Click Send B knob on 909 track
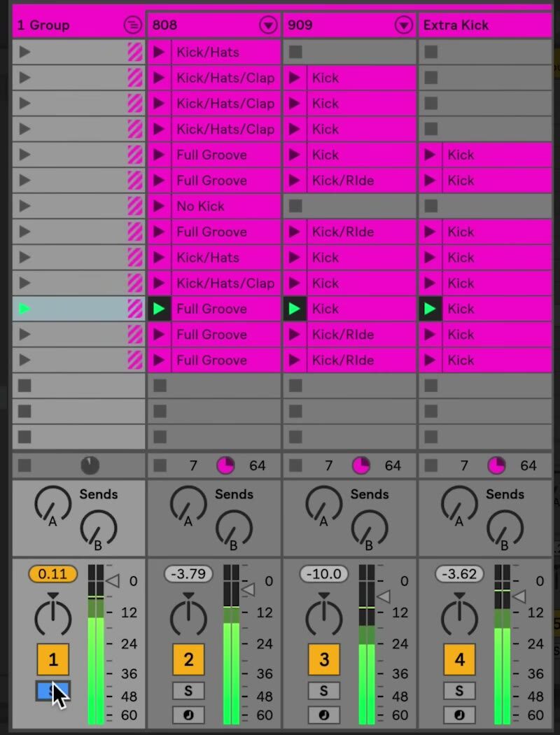The width and height of the screenshot is (560, 735). 370,529
